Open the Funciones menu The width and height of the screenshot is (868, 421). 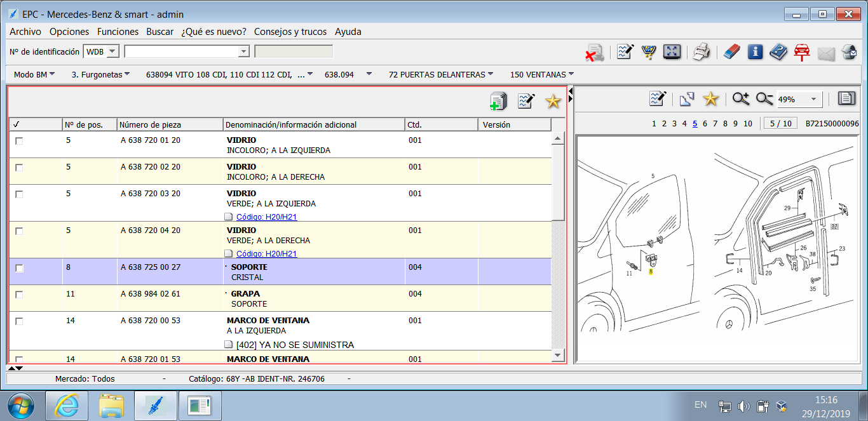pos(118,32)
